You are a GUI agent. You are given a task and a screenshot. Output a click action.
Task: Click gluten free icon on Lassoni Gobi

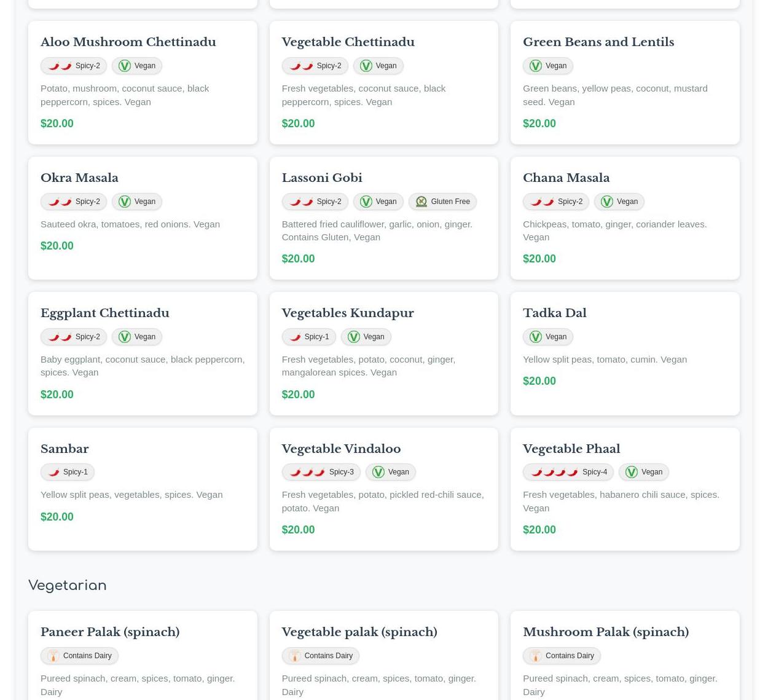[x=421, y=202]
